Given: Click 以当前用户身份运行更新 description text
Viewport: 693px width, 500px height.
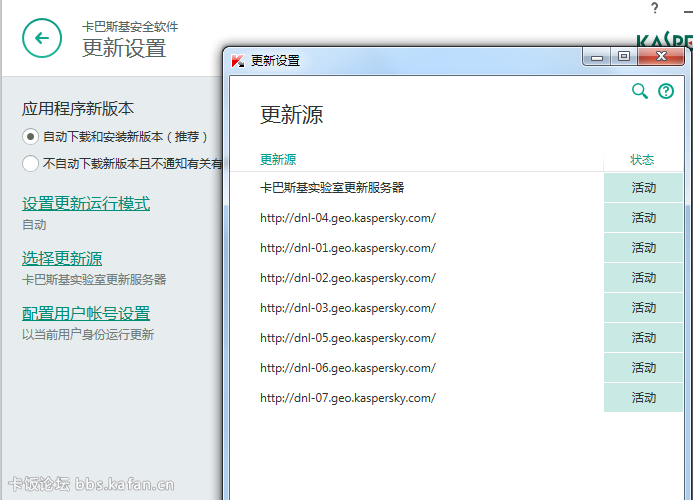Looking at the screenshot, I should [88, 335].
